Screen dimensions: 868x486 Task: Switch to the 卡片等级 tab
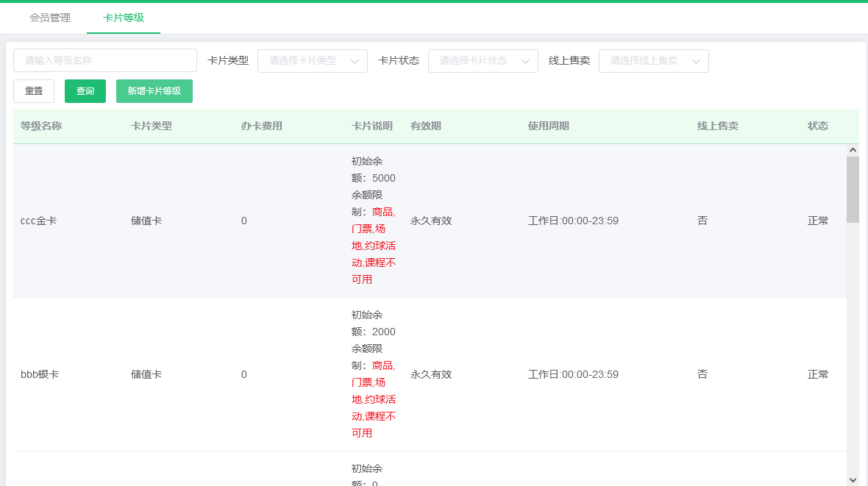tap(123, 18)
